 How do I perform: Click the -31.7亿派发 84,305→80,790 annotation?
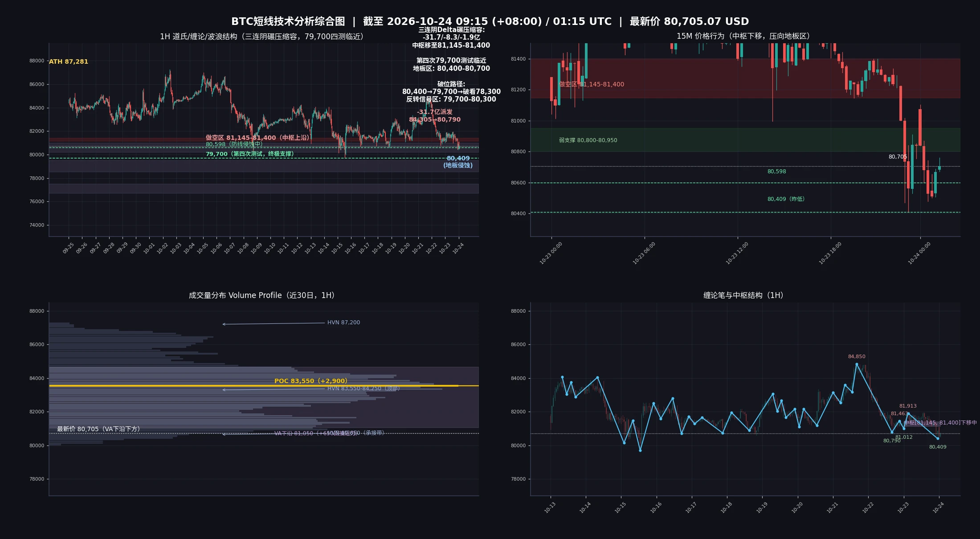pyautogui.click(x=435, y=116)
